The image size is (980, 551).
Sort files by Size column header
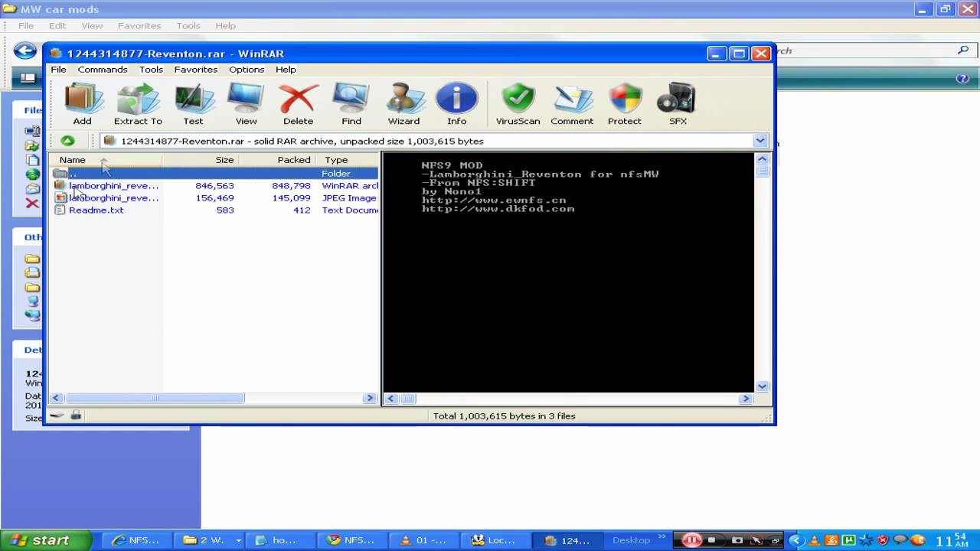pyautogui.click(x=201, y=160)
